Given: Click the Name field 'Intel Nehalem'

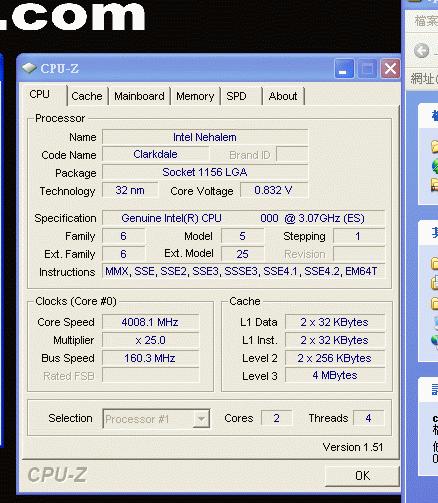Looking at the screenshot, I should click(205, 137).
